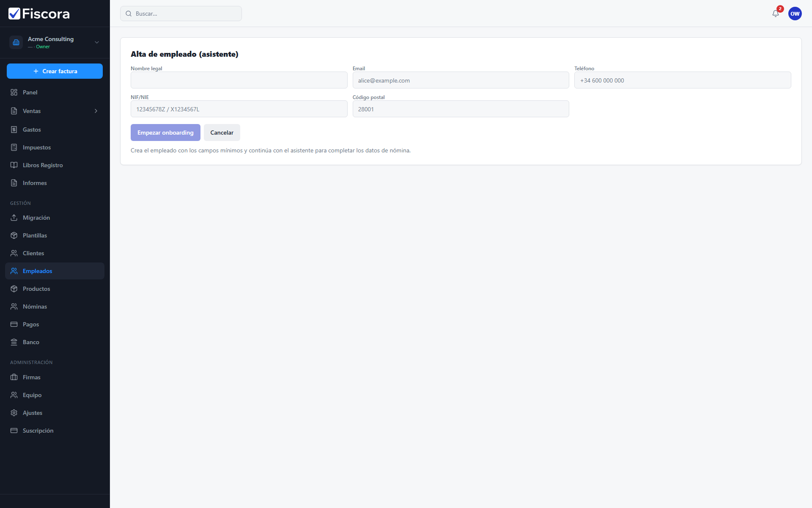Click the Gastos receipt icon
Viewport: 812px width, 508px height.
(14, 130)
